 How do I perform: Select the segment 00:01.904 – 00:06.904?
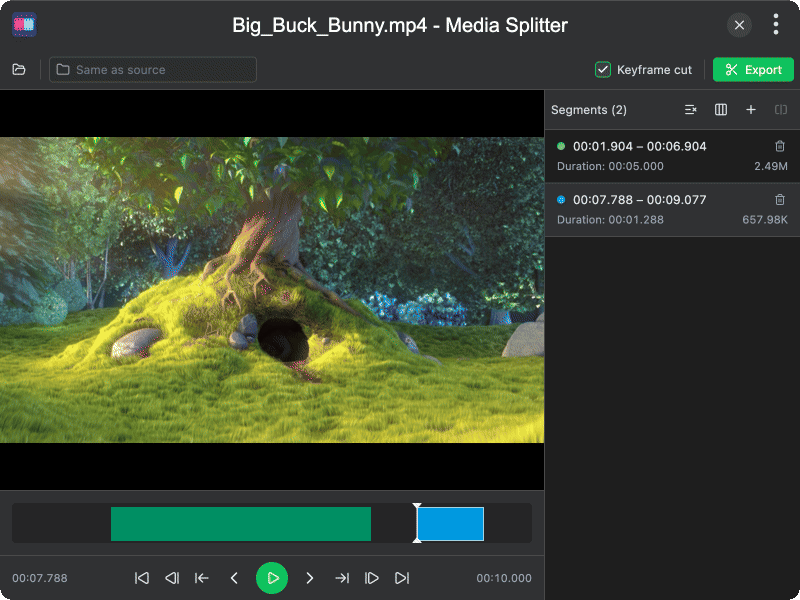coord(672,156)
